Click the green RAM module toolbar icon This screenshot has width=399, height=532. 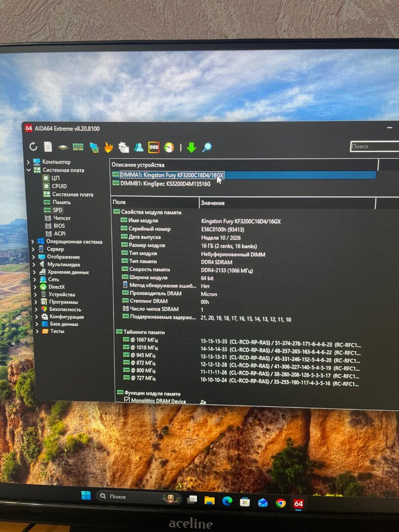pyautogui.click(x=78, y=147)
